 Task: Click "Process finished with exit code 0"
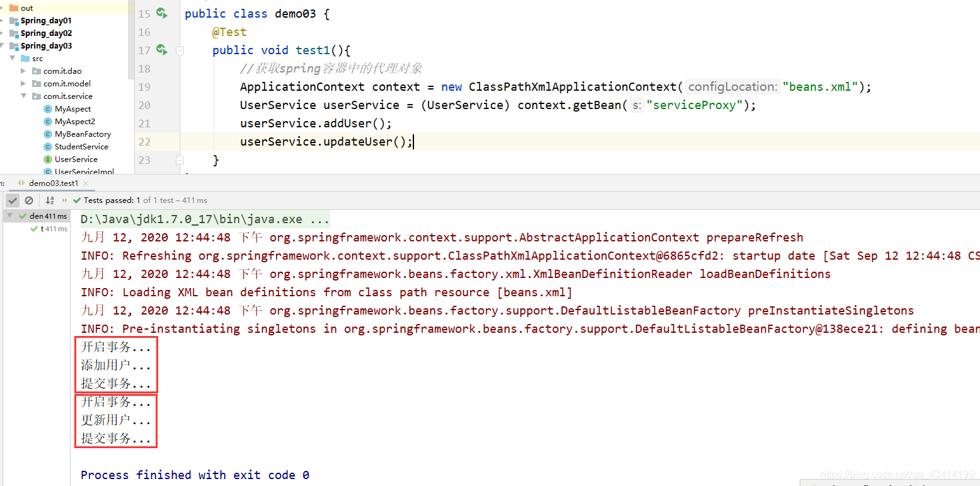tap(195, 475)
